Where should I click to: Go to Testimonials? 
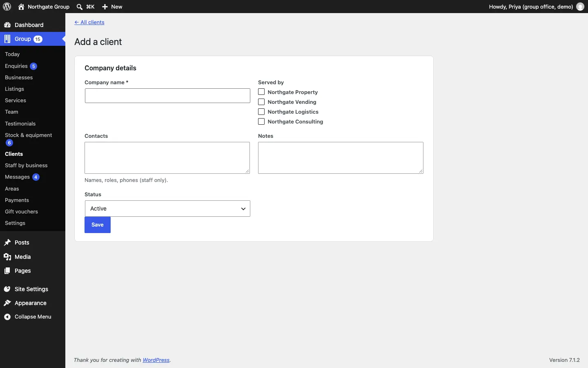(20, 124)
